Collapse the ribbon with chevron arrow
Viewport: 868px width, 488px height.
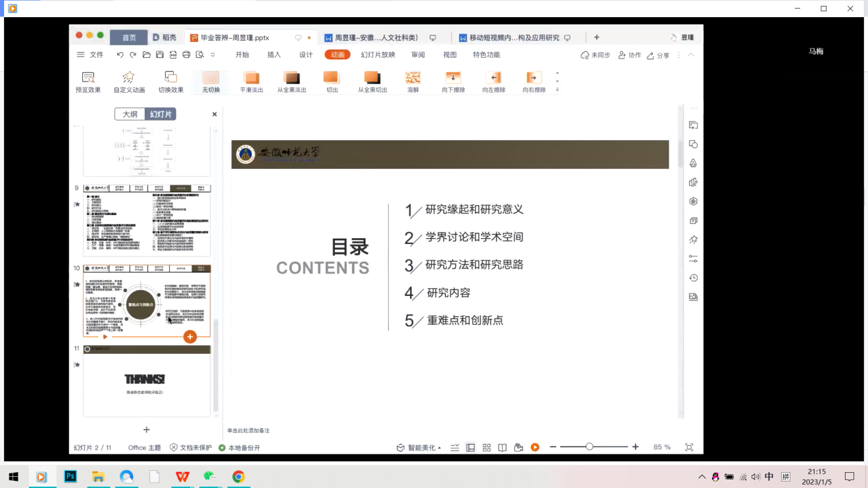691,55
